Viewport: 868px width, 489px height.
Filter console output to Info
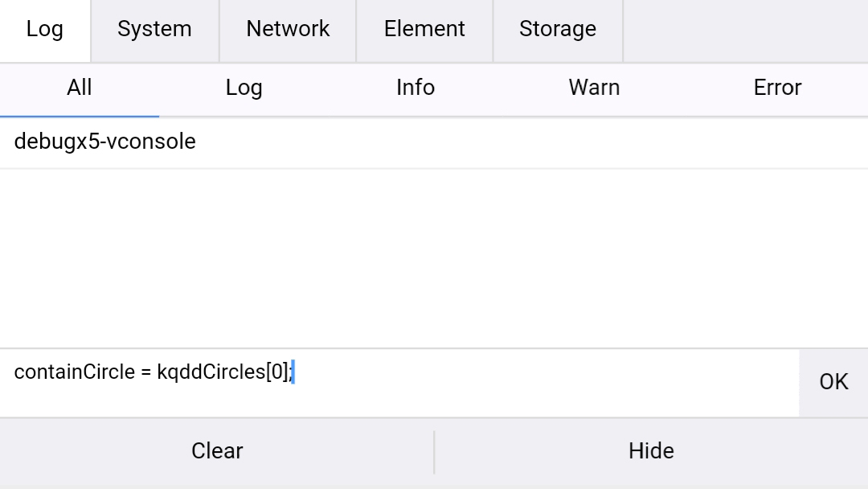416,88
